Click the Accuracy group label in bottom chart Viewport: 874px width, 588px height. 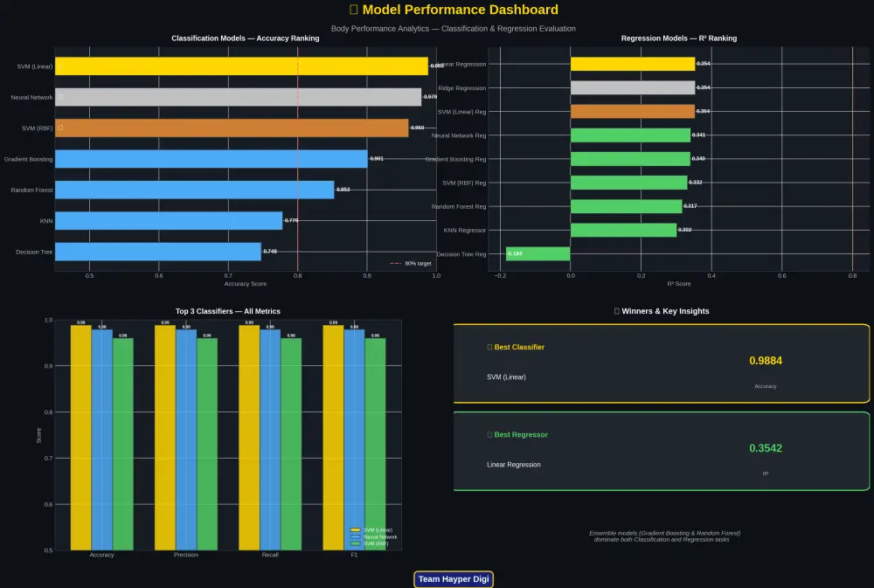click(x=101, y=555)
